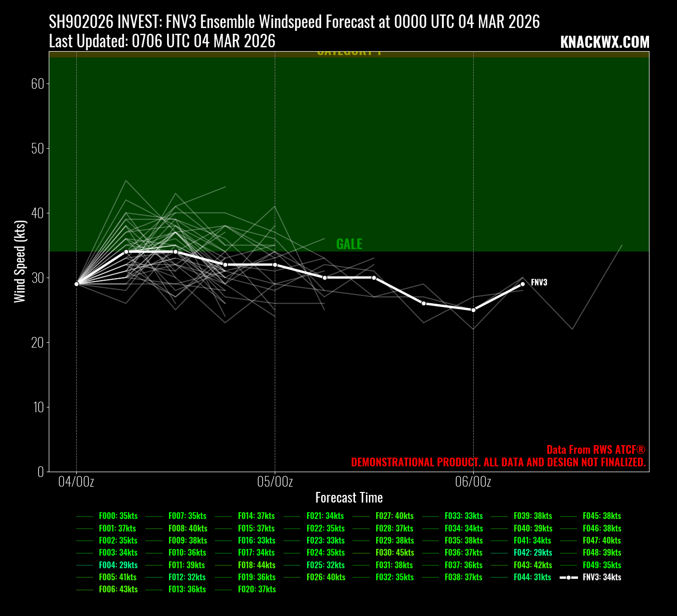Click the KNACKWX.COM site name

pyautogui.click(x=605, y=42)
